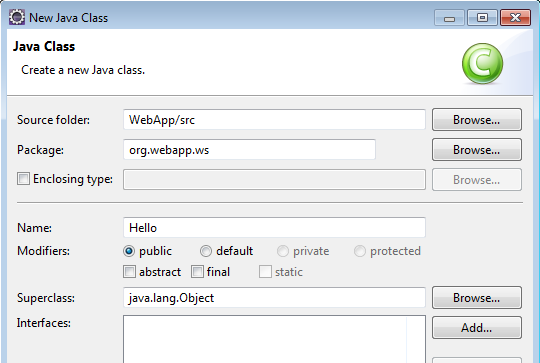Click the Name field containing Hello
This screenshot has height=363, width=540.
click(274, 227)
